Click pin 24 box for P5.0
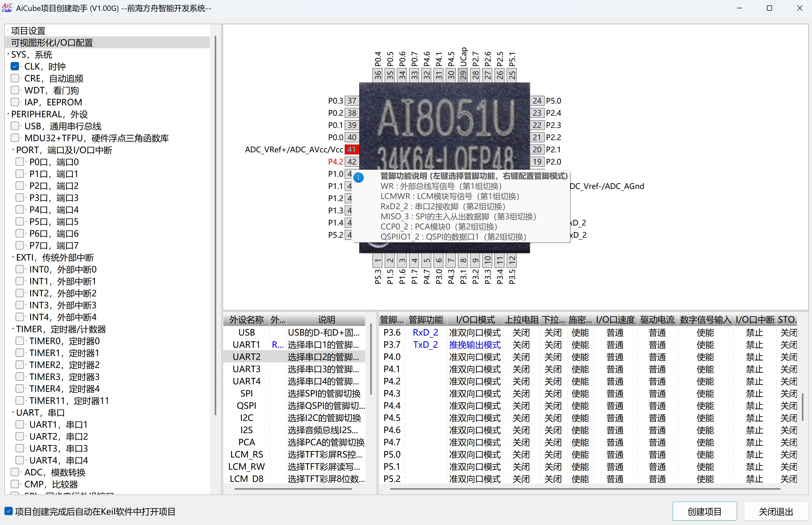Screen dimensions: 812x525 (x=537, y=101)
